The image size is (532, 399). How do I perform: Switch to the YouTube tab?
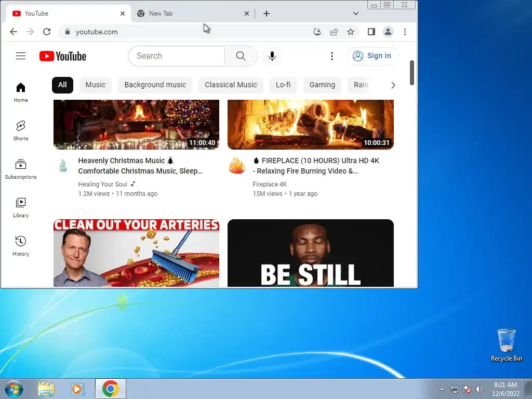68,14
